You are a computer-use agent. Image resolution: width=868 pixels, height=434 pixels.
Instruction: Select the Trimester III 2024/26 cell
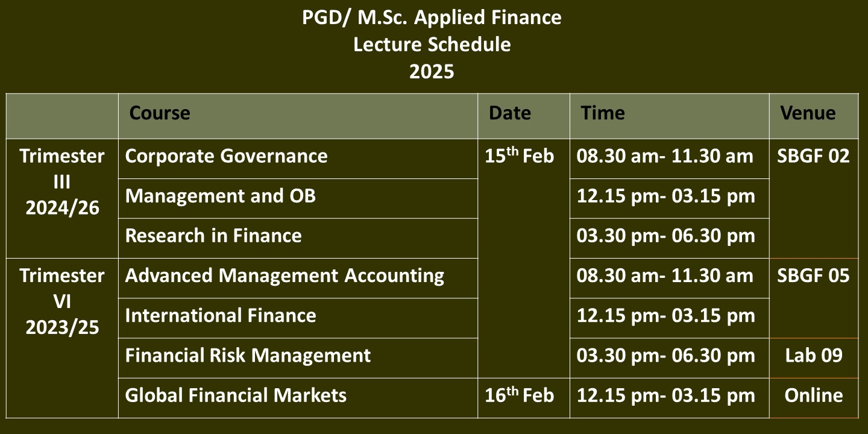point(62,198)
